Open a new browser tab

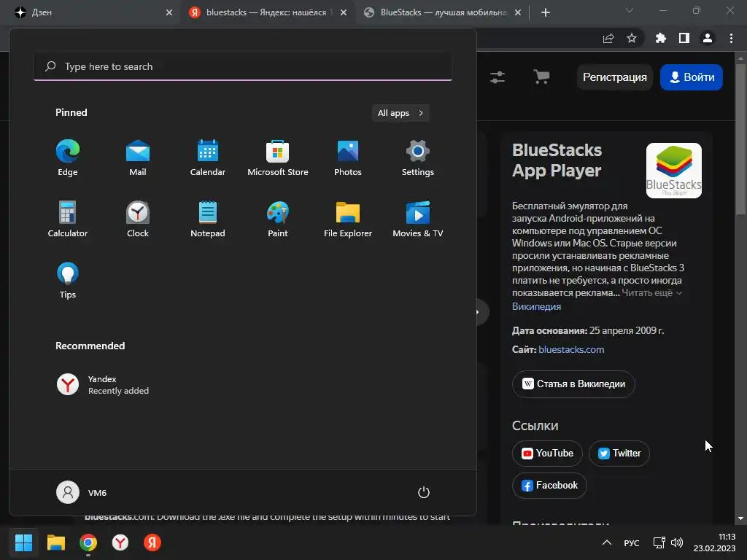point(546,12)
